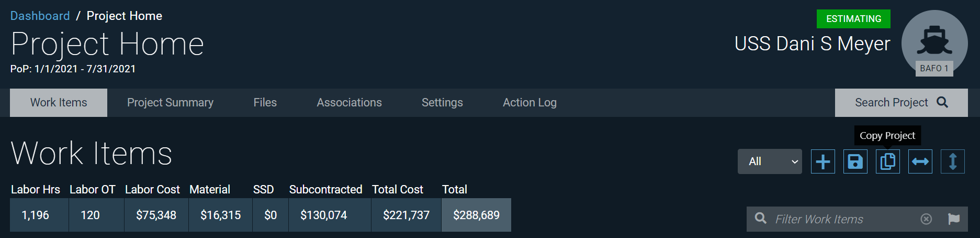
Task: Click the horizontal expand arrows icon
Action: point(920,161)
